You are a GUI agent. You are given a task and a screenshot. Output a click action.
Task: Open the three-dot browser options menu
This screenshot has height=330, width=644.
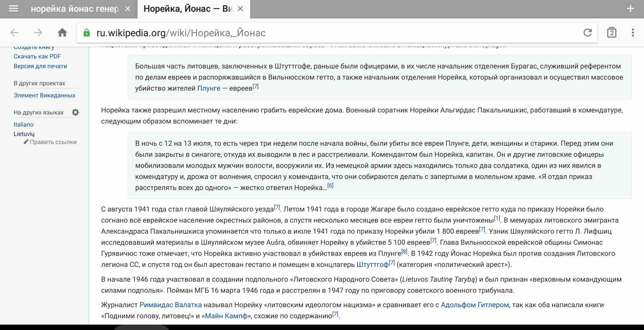pos(633,33)
